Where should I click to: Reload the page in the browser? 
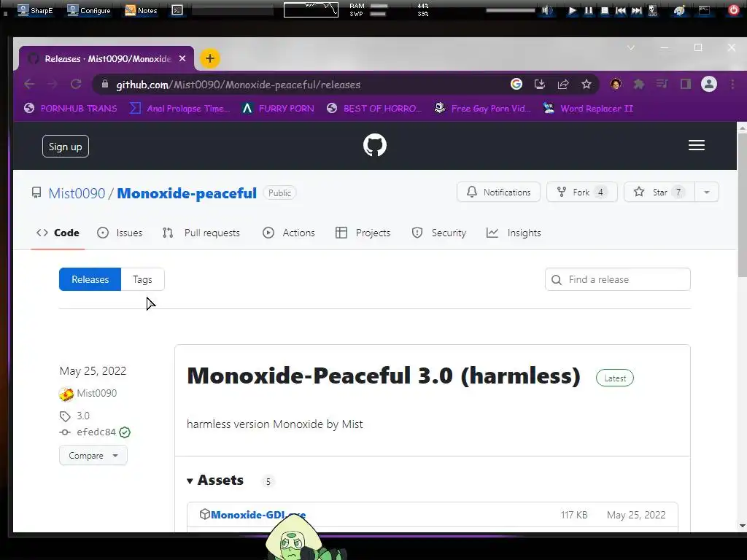pyautogui.click(x=76, y=85)
